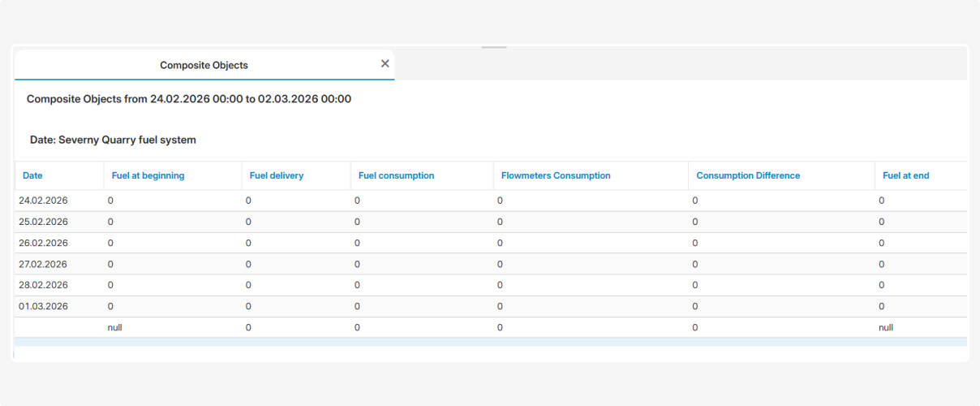This screenshot has height=406, width=980.
Task: Click Flowmeters Consumption total in summary row
Action: coord(500,327)
